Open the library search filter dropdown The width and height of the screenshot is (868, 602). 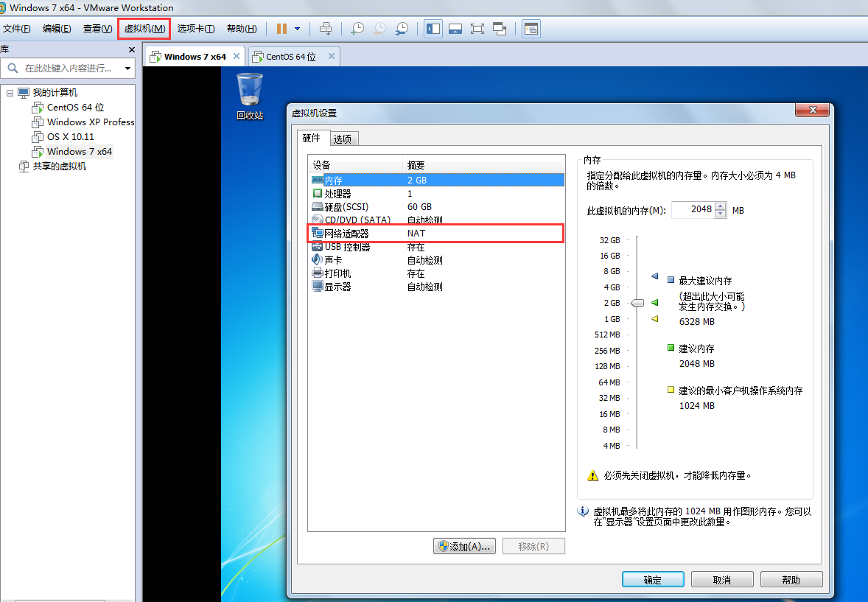[x=128, y=68]
